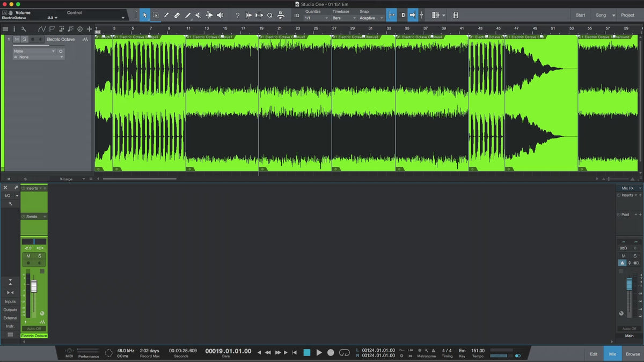Pick the Mute tool in the toolbar
The height and width of the screenshot is (362, 644).
198,16
